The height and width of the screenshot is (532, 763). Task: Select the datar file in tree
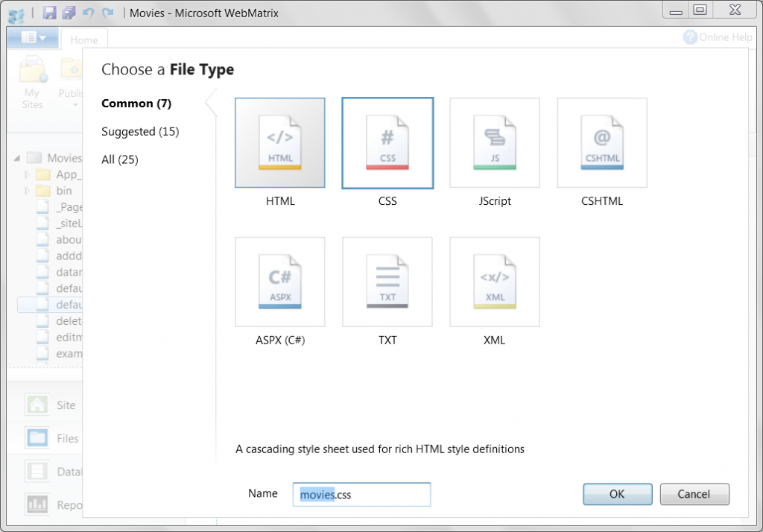pos(60,272)
